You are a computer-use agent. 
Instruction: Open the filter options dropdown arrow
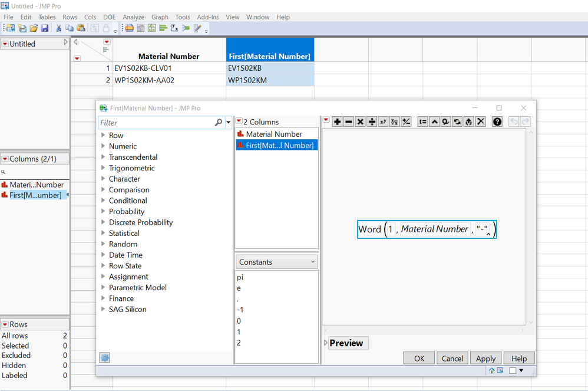(x=228, y=123)
